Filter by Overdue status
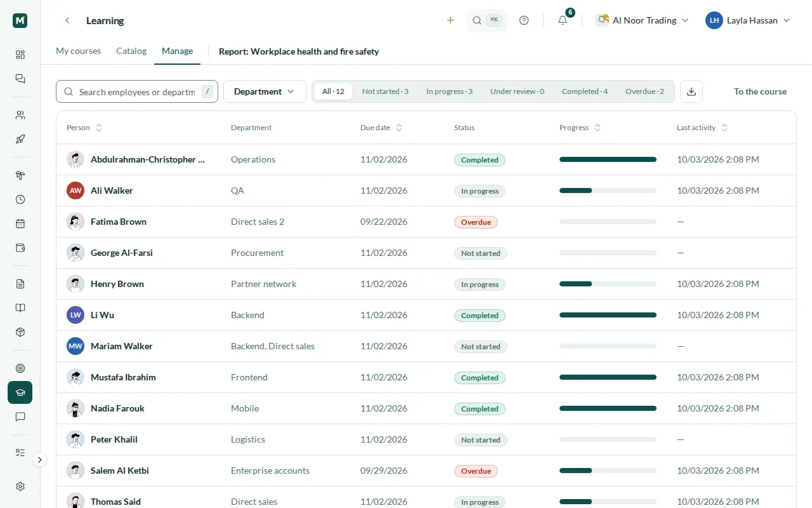The image size is (812, 508). [645, 91]
